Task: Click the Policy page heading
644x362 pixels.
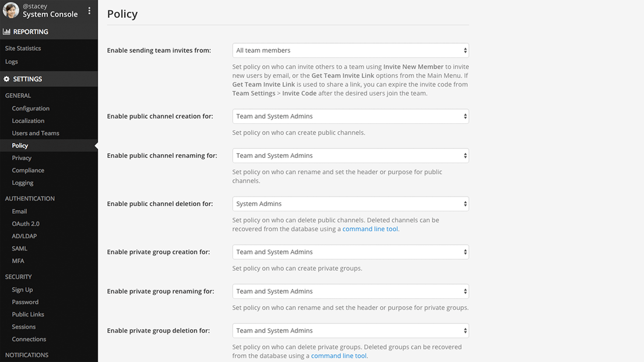Action: coord(122,14)
